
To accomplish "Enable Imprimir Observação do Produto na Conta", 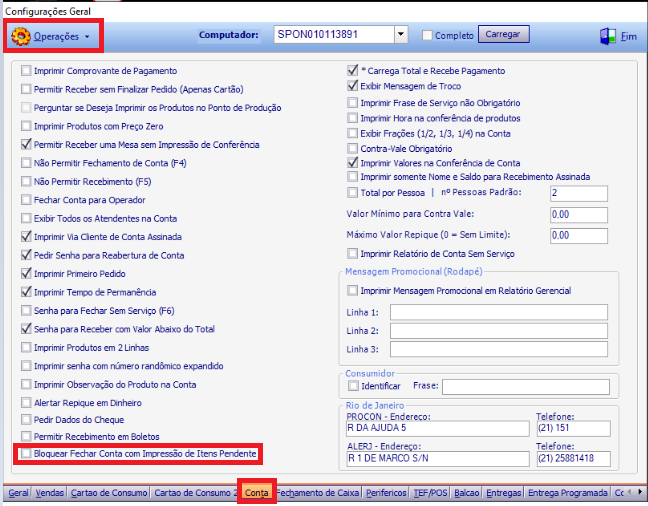I will pos(26,384).
